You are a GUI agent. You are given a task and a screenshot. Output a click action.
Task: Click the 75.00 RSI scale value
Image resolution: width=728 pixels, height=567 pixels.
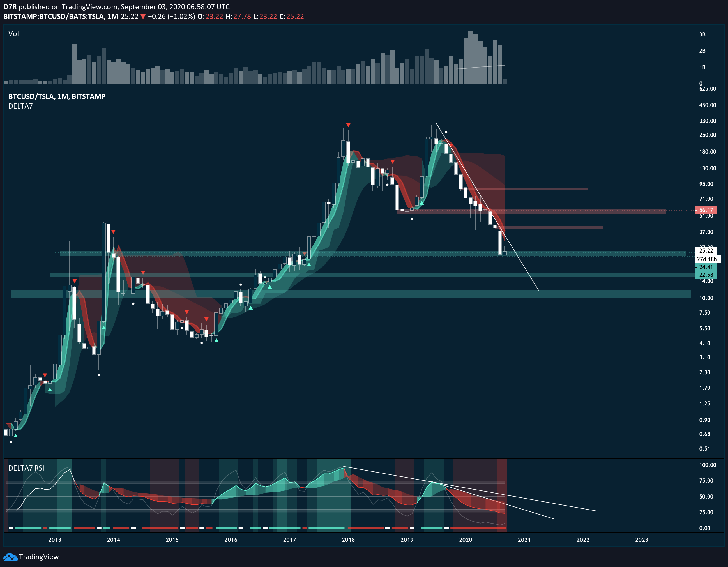click(706, 481)
